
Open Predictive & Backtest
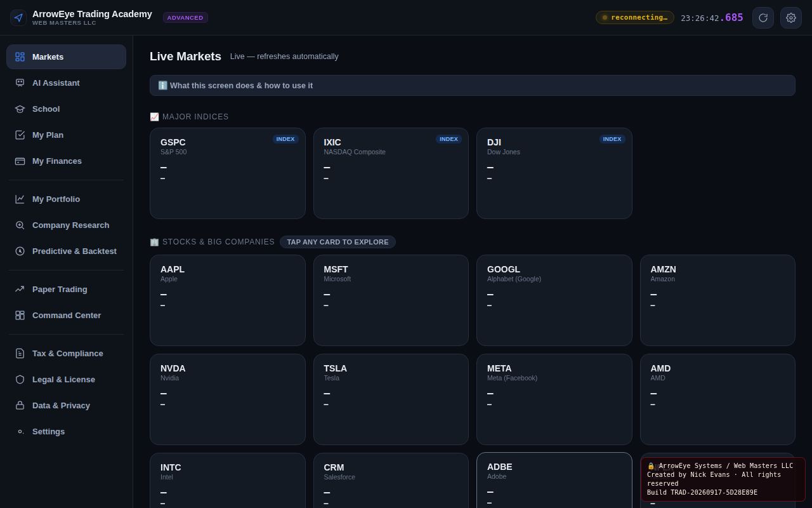[66, 251]
